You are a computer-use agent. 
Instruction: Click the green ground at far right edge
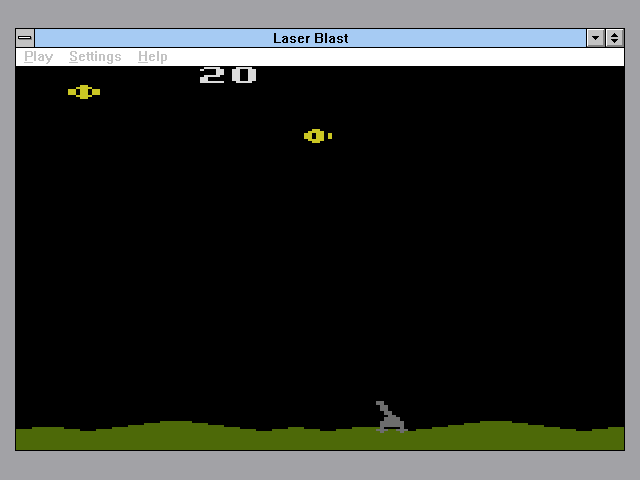(x=617, y=439)
